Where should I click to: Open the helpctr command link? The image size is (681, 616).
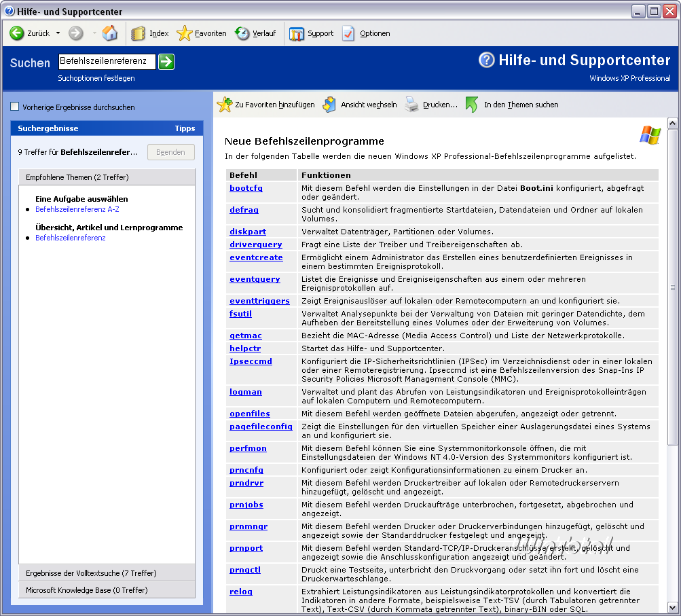(245, 348)
